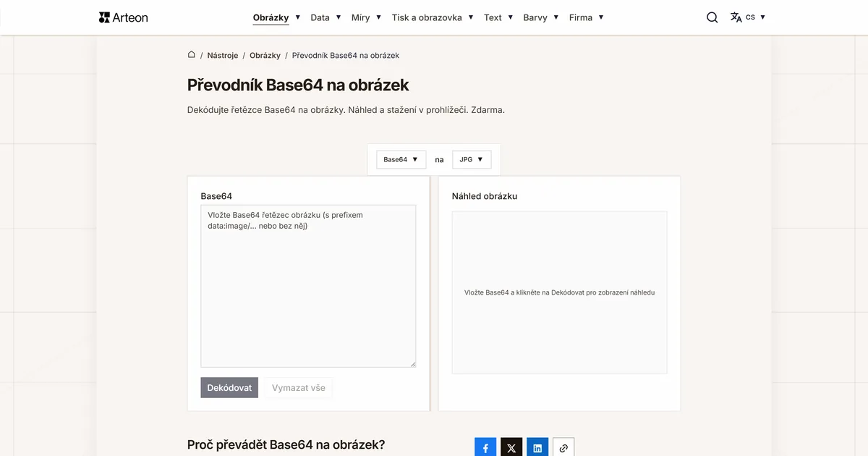Open the CS language selector arrow

[763, 17]
